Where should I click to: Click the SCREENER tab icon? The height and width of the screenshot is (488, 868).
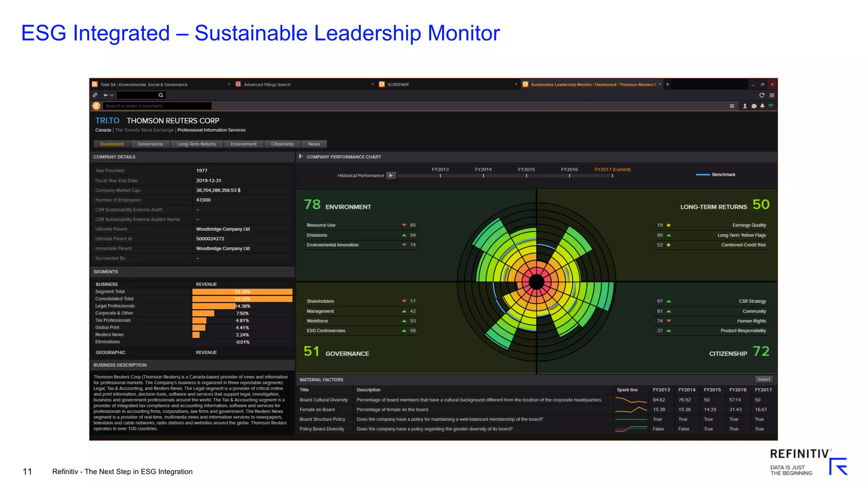click(382, 84)
